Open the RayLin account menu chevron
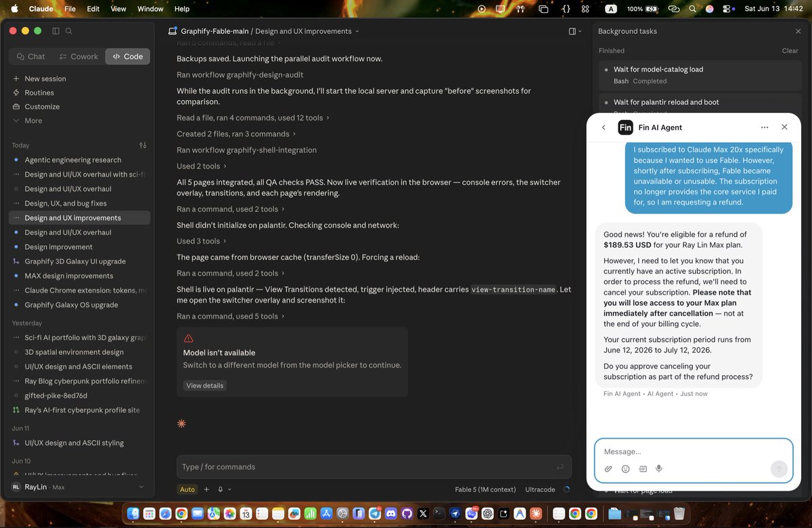The height and width of the screenshot is (528, 812). tap(141, 487)
